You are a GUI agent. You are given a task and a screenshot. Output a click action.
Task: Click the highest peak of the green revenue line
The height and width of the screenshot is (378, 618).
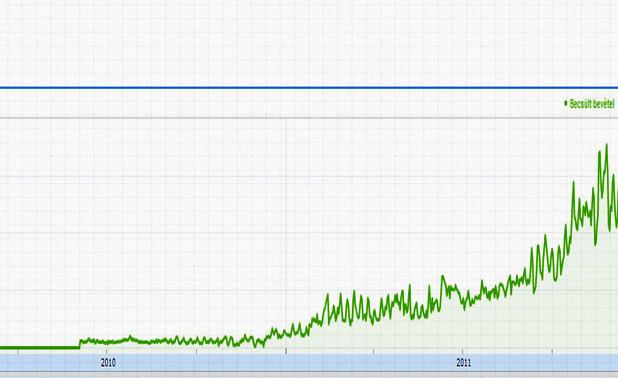click(x=606, y=145)
